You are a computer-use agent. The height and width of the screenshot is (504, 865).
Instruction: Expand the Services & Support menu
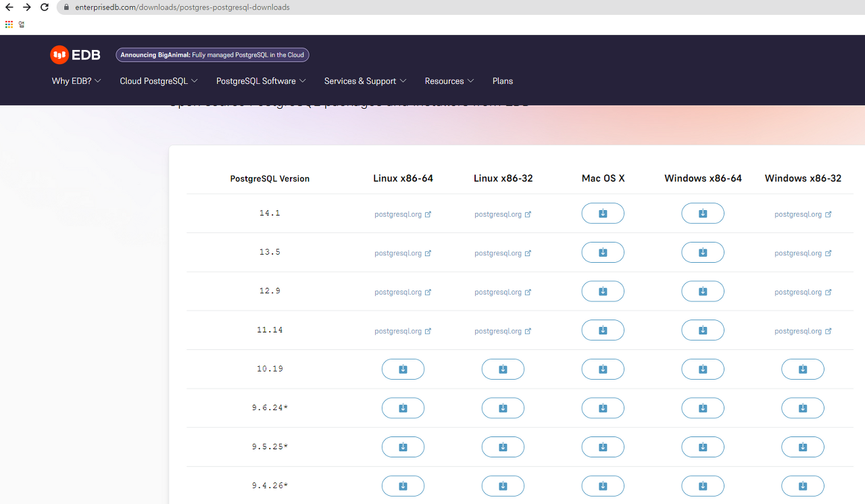[x=365, y=81]
